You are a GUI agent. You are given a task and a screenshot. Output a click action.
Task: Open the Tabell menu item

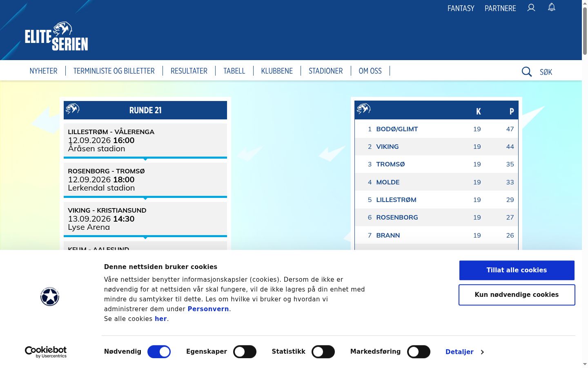click(234, 71)
